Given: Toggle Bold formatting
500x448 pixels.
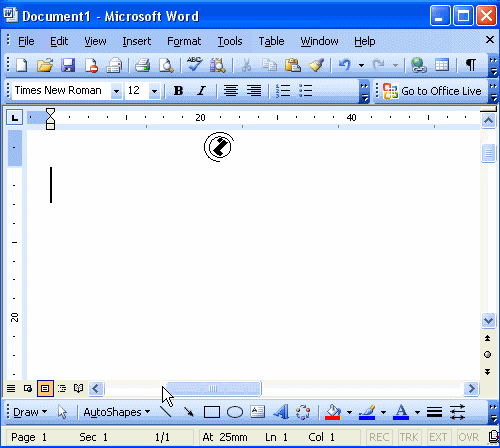Looking at the screenshot, I should point(178,91).
